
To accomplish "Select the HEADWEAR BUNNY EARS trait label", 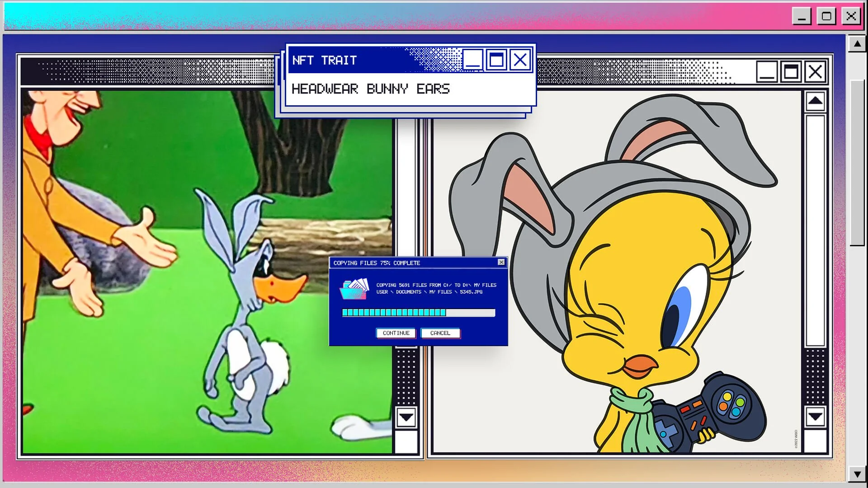I will 371,89.
